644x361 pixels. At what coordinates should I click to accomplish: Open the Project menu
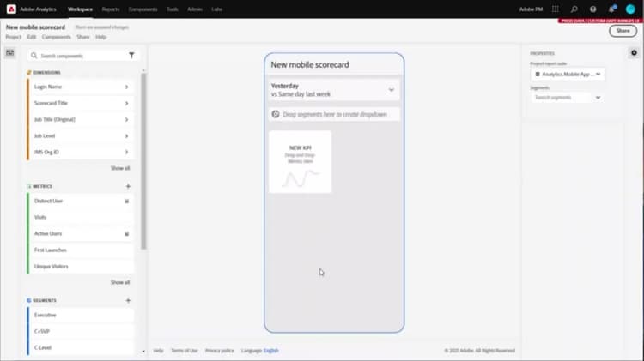point(13,37)
